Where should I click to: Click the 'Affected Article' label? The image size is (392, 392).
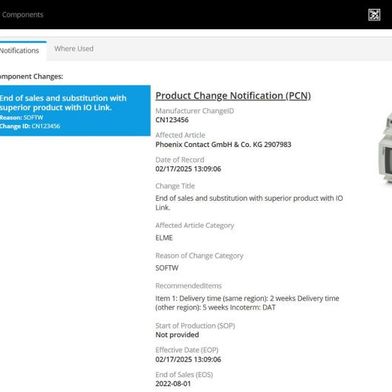click(x=180, y=135)
